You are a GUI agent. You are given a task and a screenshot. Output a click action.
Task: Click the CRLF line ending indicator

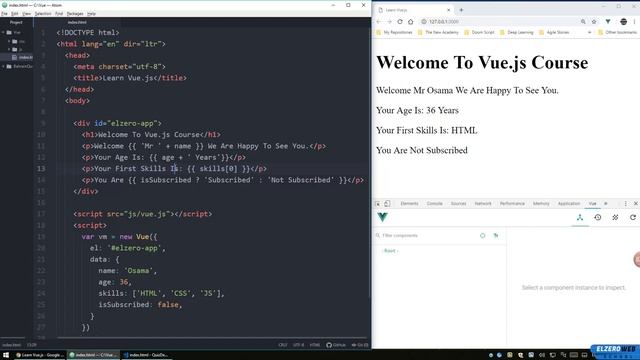coord(283,345)
